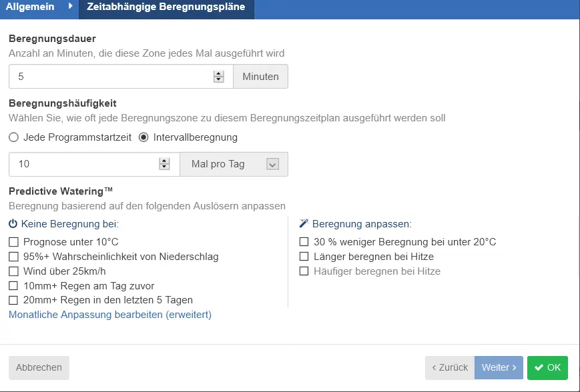Select the Jede Programmstartzeit radio option
580x392 pixels.
point(13,137)
